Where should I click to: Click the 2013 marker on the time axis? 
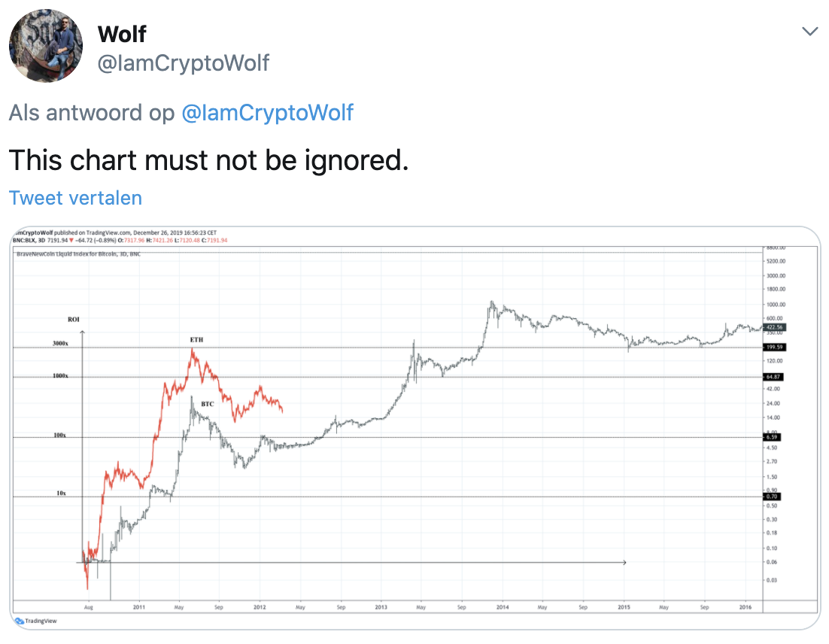381,606
